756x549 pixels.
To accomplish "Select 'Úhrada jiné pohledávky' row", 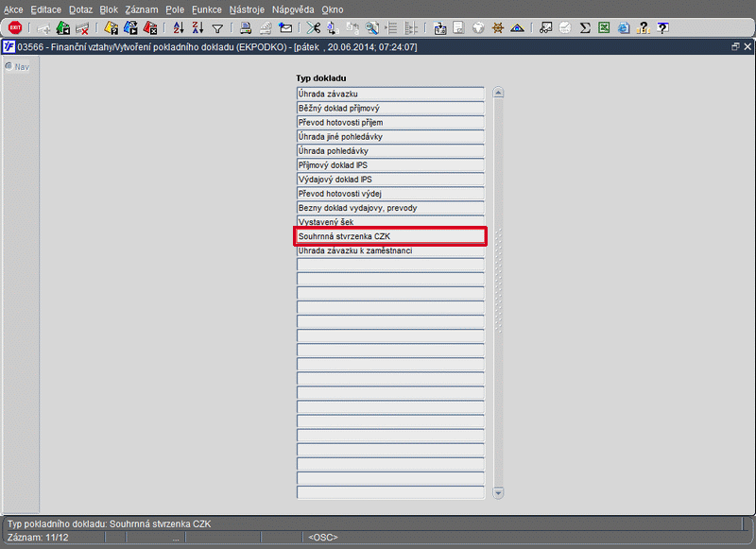I will [390, 136].
